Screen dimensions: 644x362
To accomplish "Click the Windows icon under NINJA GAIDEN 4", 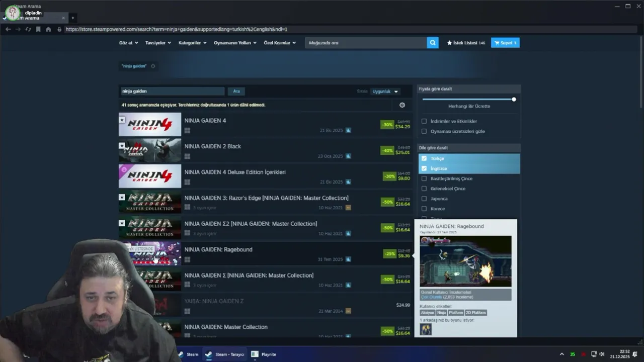I will tap(187, 130).
